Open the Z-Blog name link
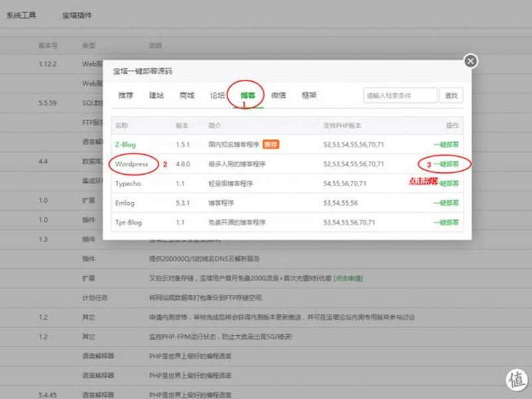Viewport: 532px width, 399px height. click(125, 144)
